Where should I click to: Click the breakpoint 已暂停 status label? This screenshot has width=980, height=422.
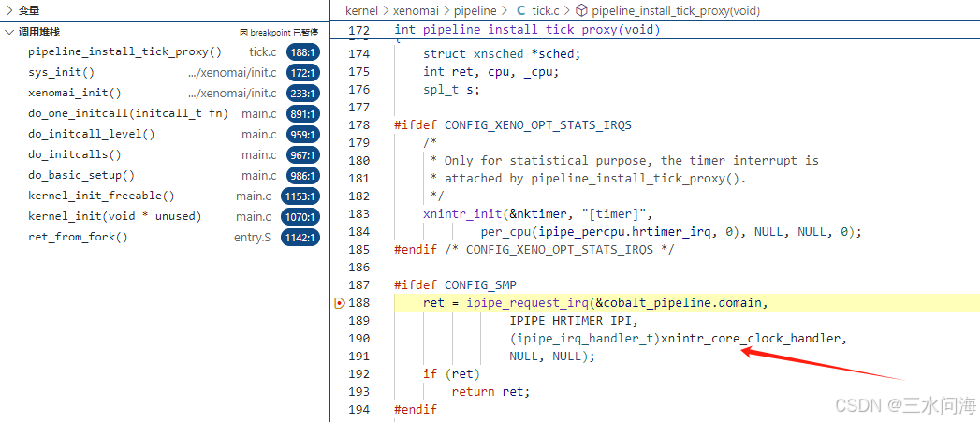tap(285, 33)
